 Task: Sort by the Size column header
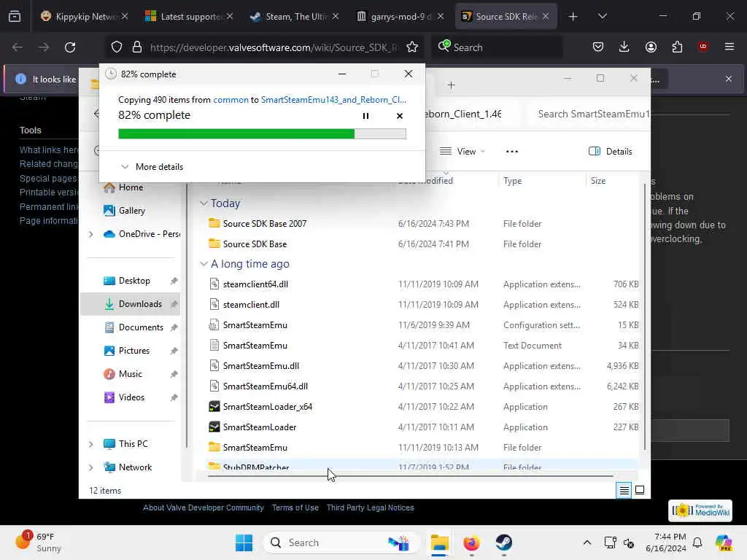point(598,181)
